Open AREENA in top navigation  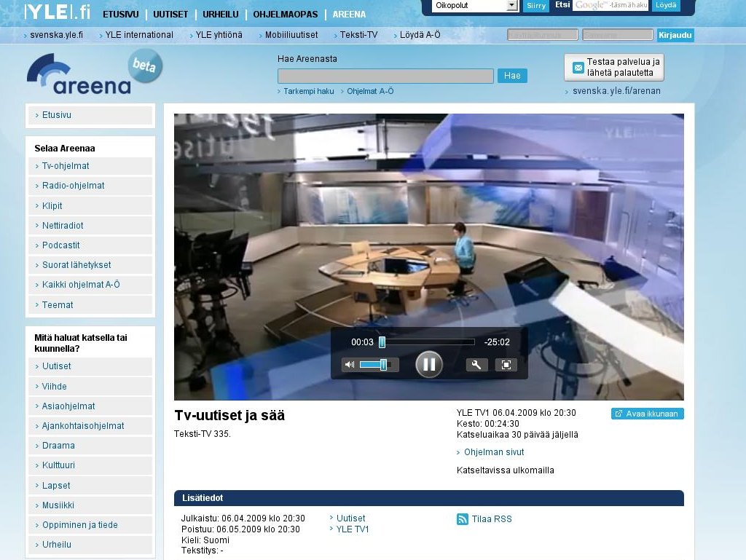tap(349, 15)
